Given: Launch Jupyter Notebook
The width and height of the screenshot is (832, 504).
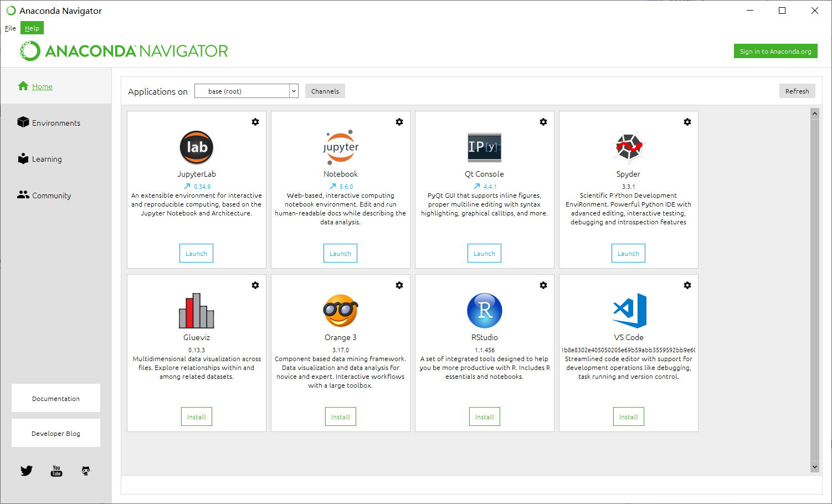Looking at the screenshot, I should click(340, 253).
